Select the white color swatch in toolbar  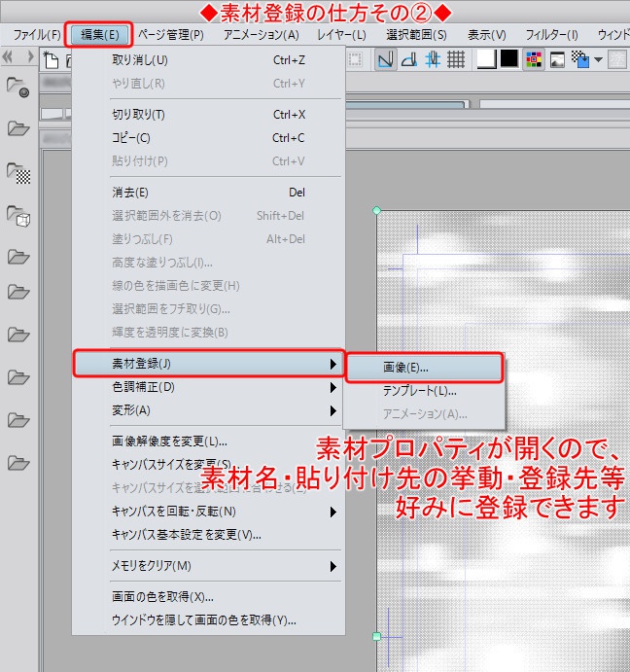(x=487, y=59)
